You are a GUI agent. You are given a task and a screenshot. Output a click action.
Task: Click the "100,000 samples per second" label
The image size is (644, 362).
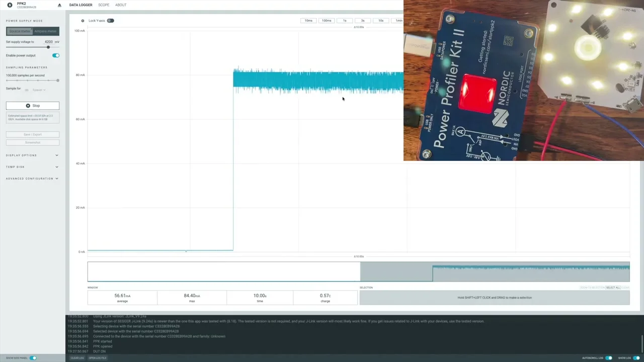click(x=25, y=75)
